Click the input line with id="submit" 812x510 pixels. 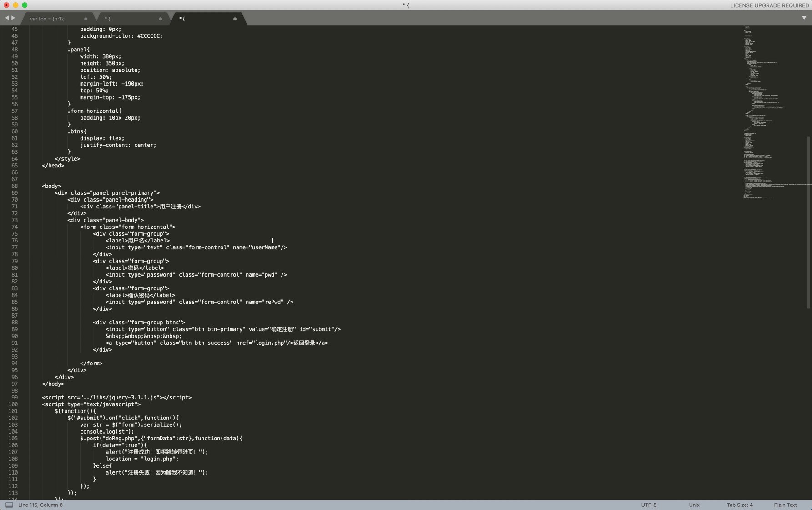[x=223, y=329]
